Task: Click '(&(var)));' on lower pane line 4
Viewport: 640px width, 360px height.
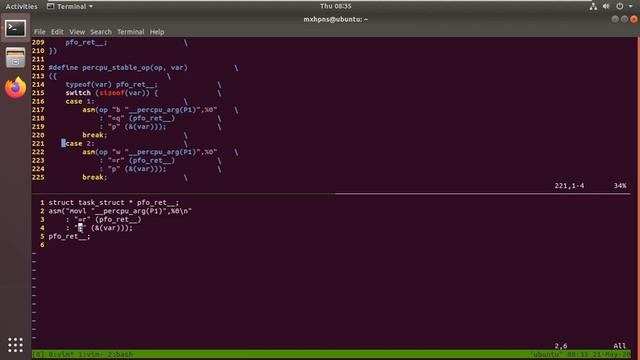Action: coord(111,228)
